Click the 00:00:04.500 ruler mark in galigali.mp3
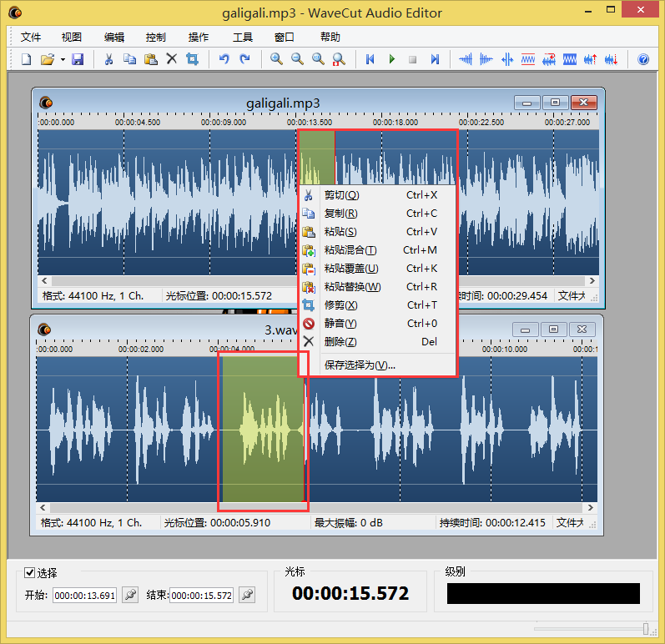The height and width of the screenshot is (644, 665). point(138,123)
